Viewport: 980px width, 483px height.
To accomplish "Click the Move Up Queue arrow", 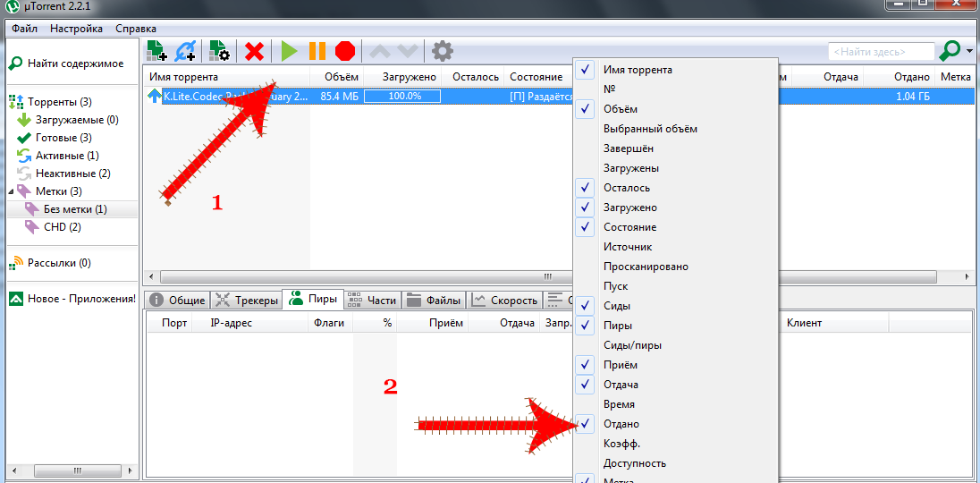I will click(382, 51).
